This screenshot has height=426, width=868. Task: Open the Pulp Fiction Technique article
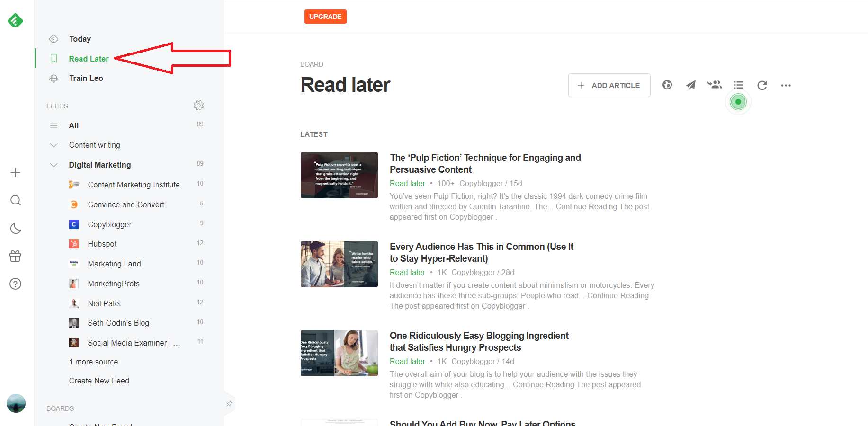485,163
